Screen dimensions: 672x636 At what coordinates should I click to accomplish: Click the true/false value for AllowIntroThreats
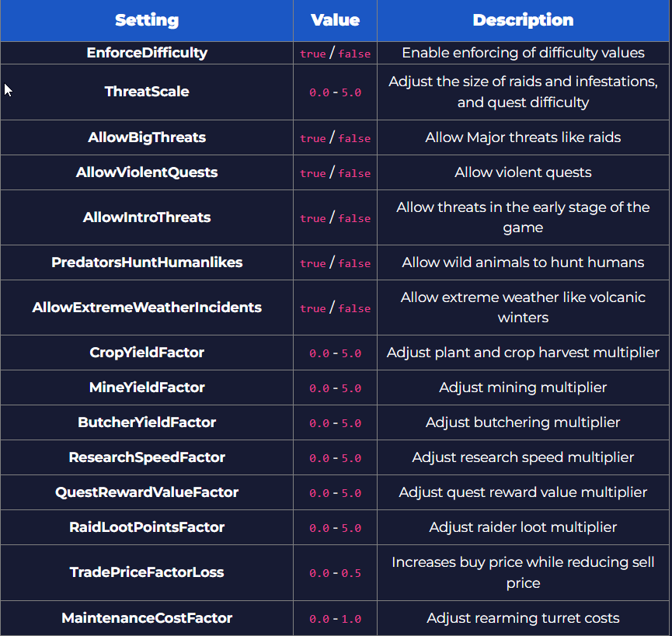(x=335, y=218)
